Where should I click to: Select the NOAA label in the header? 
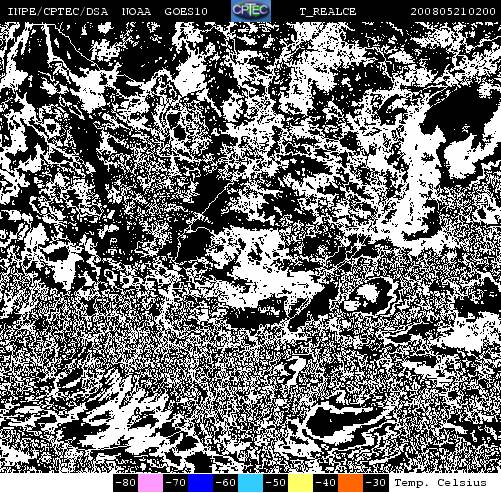tap(136, 12)
